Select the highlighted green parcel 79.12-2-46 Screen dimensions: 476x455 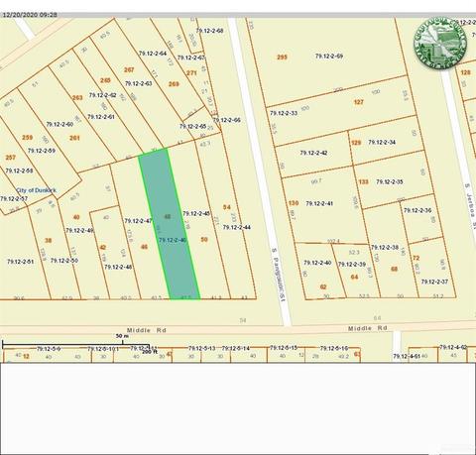coord(169,224)
